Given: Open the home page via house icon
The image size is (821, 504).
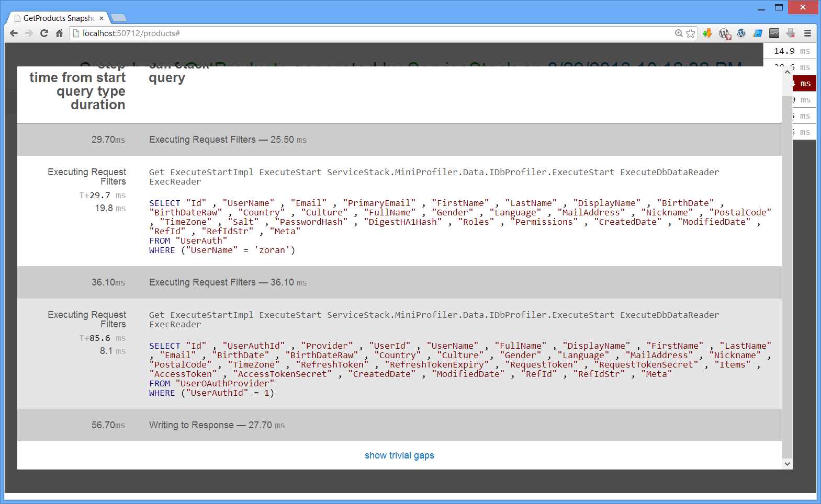Looking at the screenshot, I should [x=59, y=33].
